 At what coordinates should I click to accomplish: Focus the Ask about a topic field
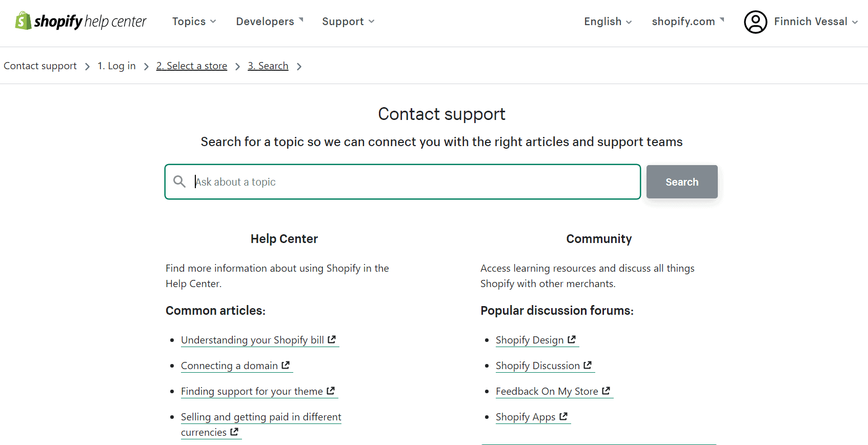402,182
